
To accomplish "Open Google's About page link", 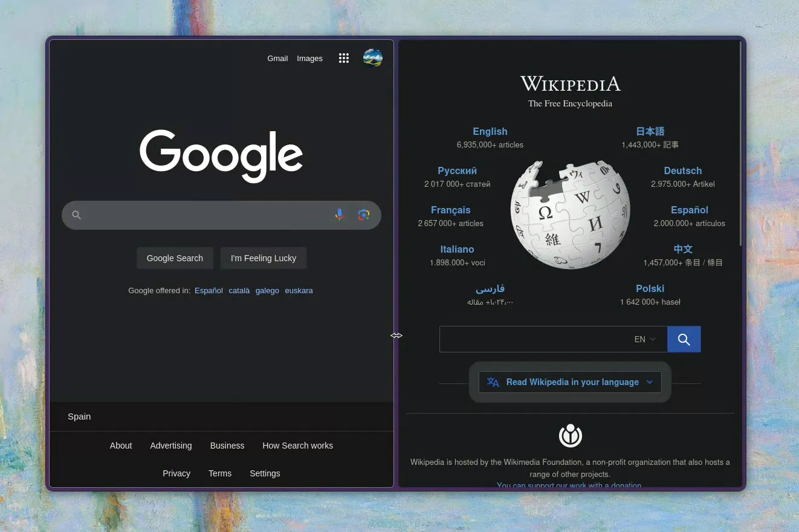I will pos(121,446).
